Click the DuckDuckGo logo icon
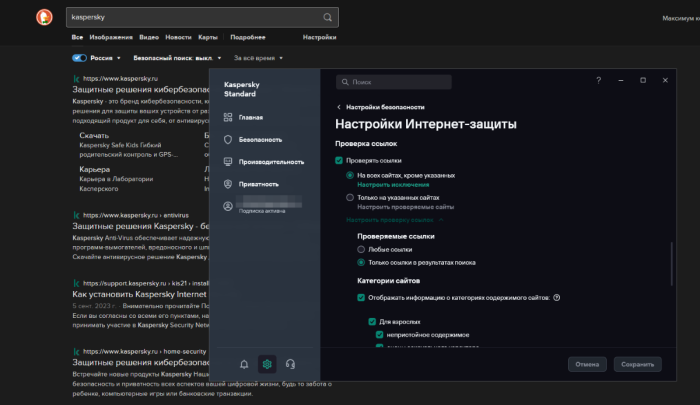The height and width of the screenshot is (405, 700). point(44,17)
